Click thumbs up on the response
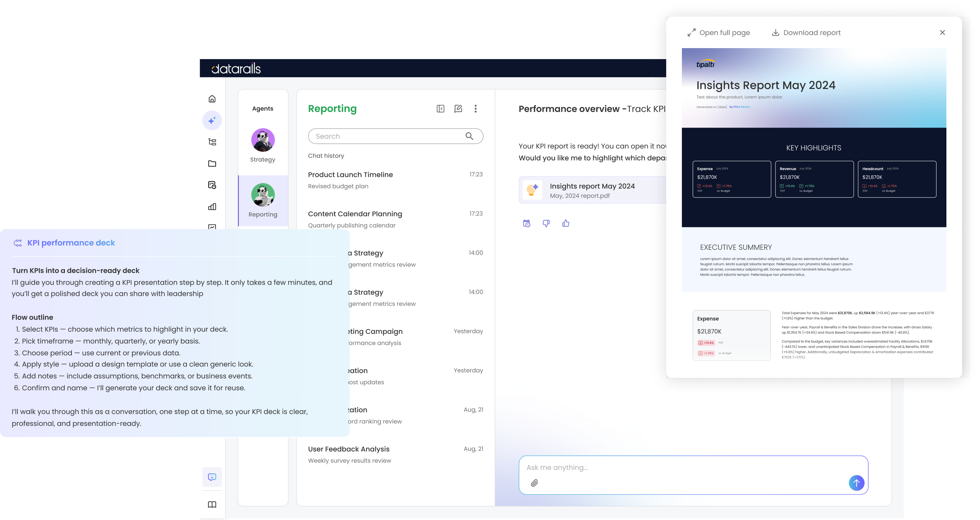 [x=566, y=223]
